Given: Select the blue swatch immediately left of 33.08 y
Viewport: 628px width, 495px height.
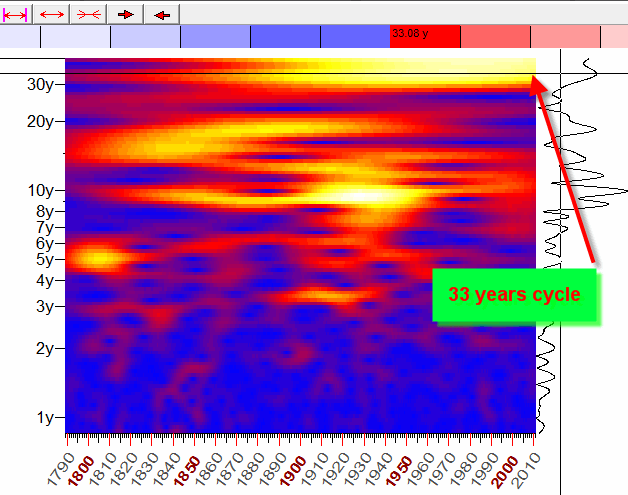Looking at the screenshot, I should [355, 37].
